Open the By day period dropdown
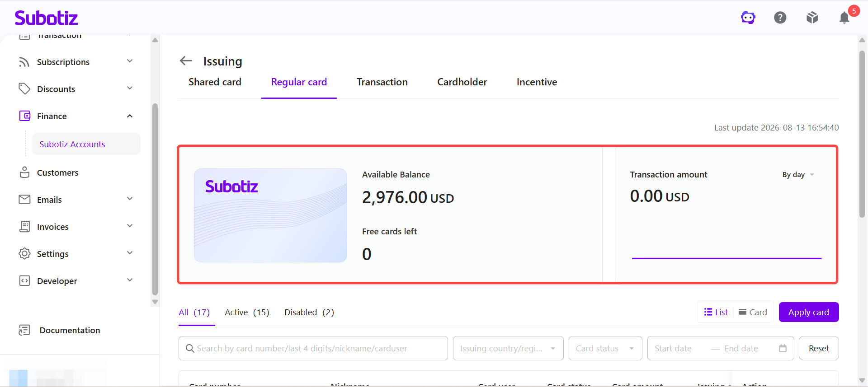Image resolution: width=868 pixels, height=387 pixels. point(798,175)
